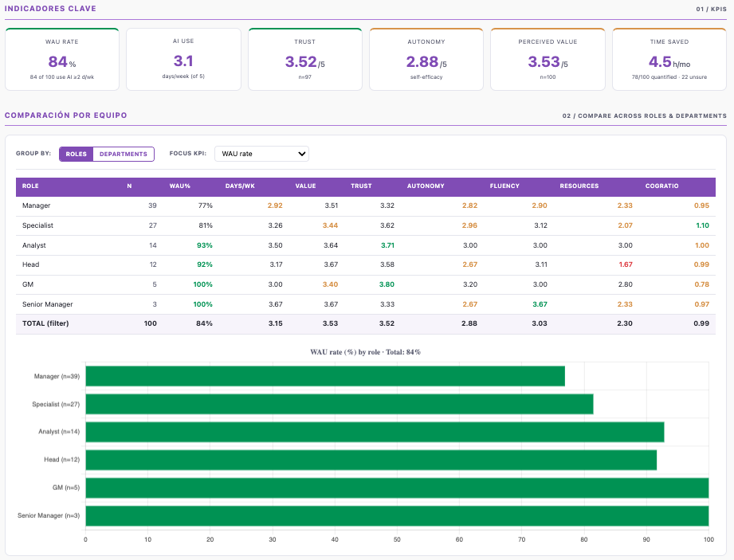Click the Manager (n=39) chart bar
The width and height of the screenshot is (734, 560).
point(325,376)
